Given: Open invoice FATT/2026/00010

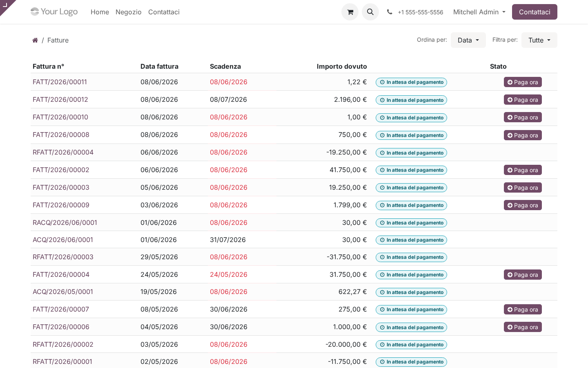Looking at the screenshot, I should (60, 117).
